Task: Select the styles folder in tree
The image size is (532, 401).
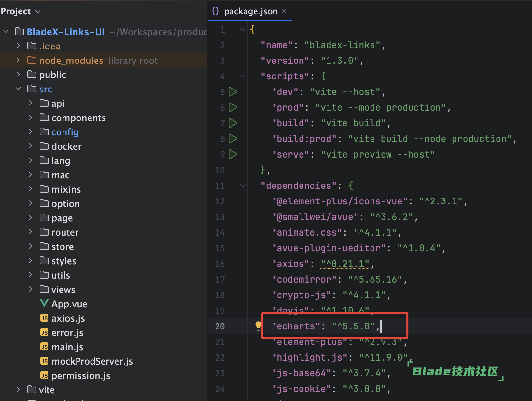Action: point(64,261)
